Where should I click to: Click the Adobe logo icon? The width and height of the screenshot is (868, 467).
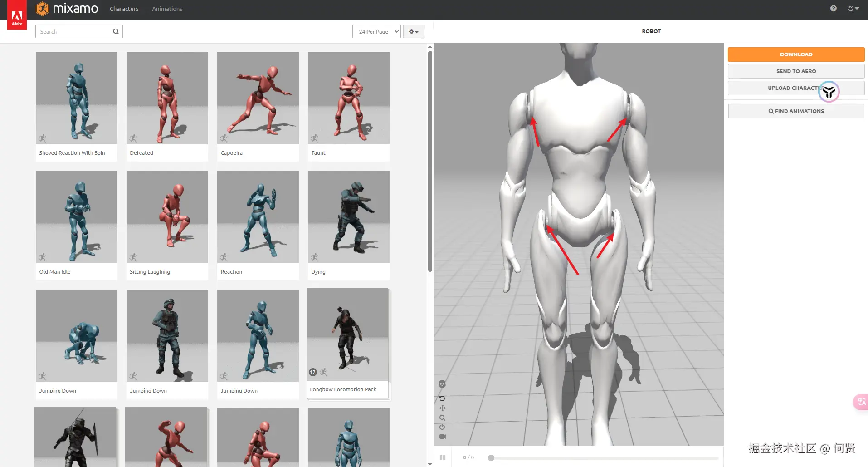click(x=17, y=15)
